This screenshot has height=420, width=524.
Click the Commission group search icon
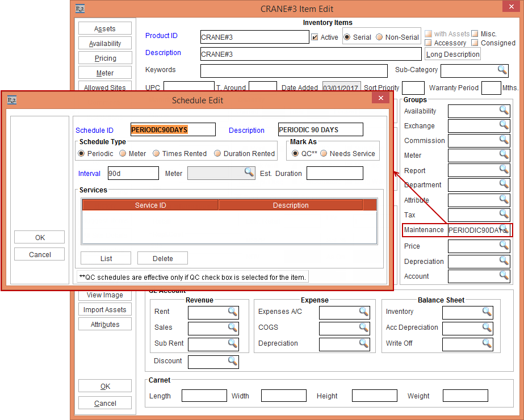click(x=504, y=140)
